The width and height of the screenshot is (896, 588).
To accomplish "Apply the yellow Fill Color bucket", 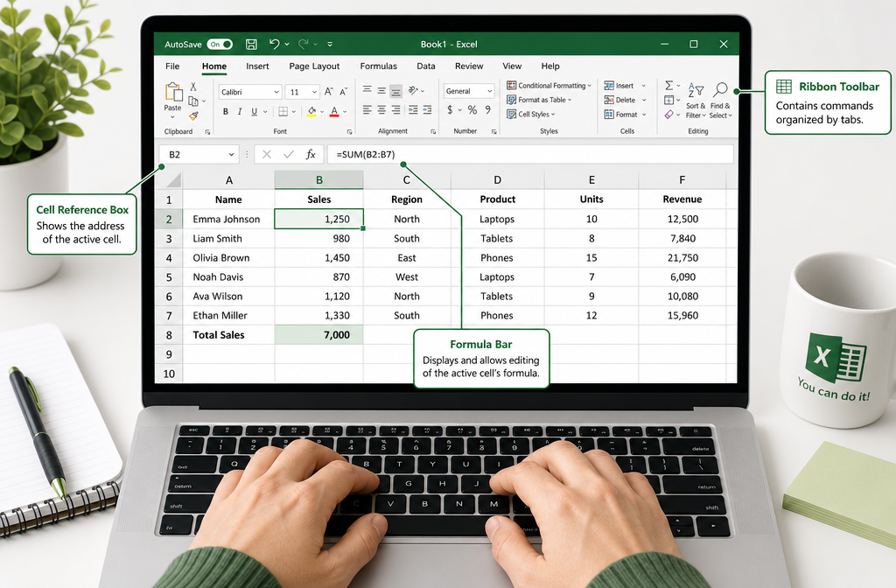I will click(x=311, y=111).
